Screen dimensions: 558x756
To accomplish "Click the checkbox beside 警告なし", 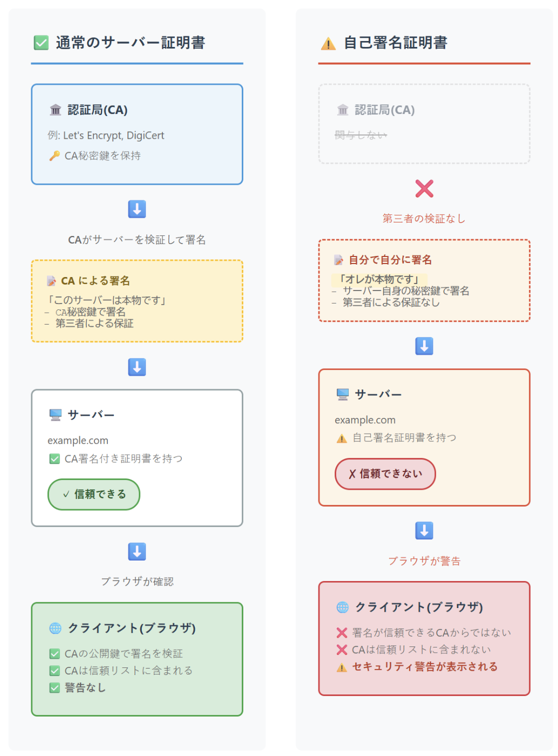I will tap(55, 688).
